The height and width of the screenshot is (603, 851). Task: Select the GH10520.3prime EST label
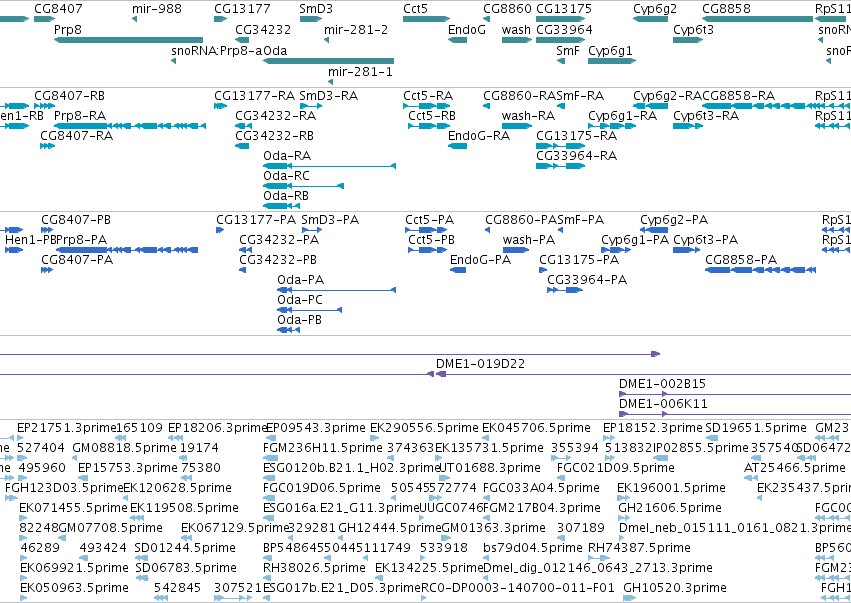click(x=675, y=588)
